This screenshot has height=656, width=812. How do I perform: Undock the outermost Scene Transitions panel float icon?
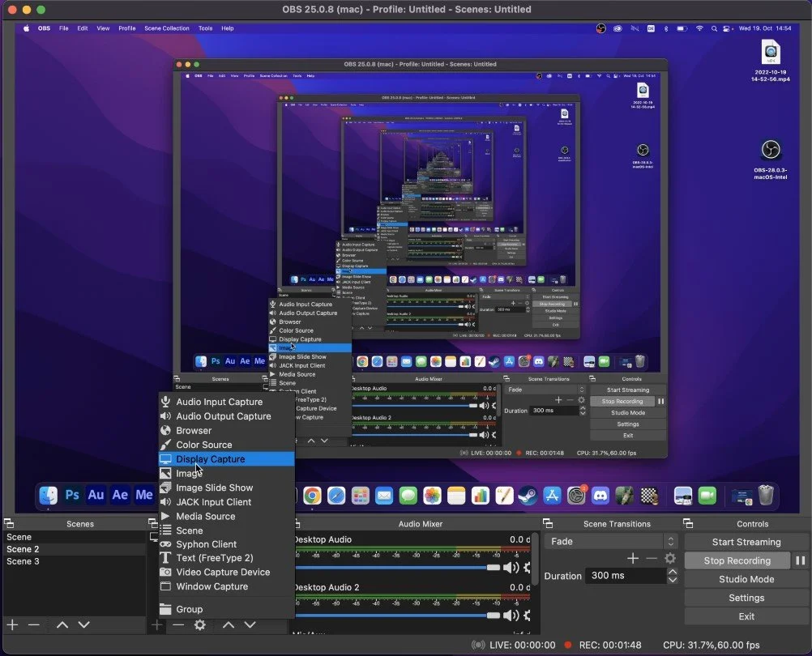(x=548, y=523)
